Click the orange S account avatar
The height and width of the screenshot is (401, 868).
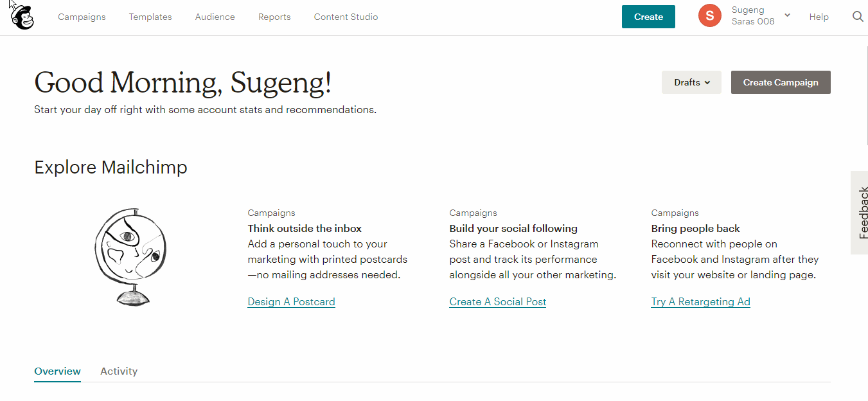710,16
